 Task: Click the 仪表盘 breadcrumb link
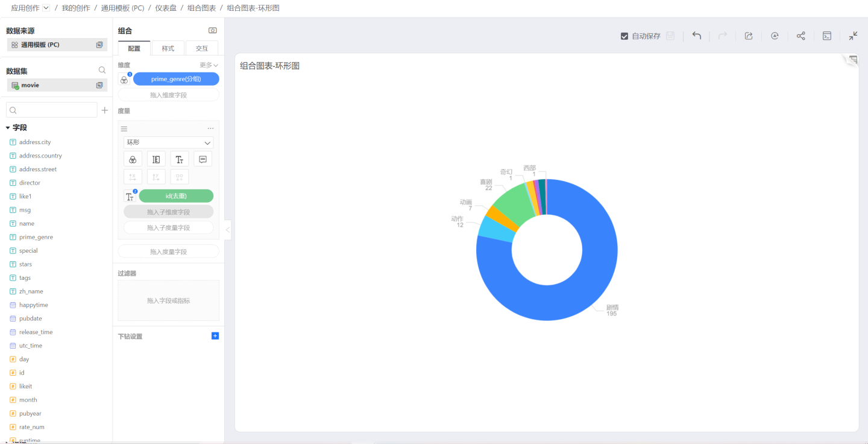(165, 8)
